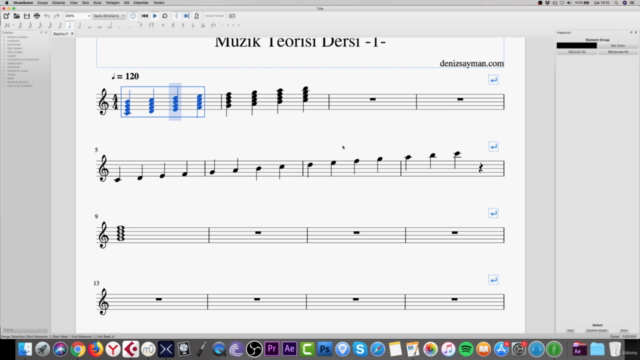
Task: Open zoom level dropdown showing 200%
Action: (x=78, y=16)
